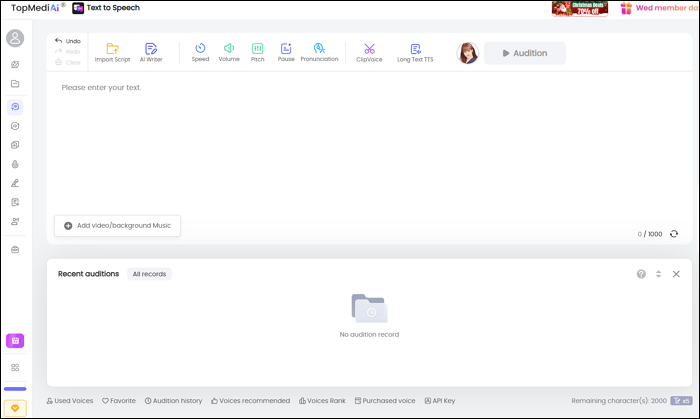Launch the ClipVoice scissors tool
Image resolution: width=700 pixels, height=419 pixels.
(369, 48)
